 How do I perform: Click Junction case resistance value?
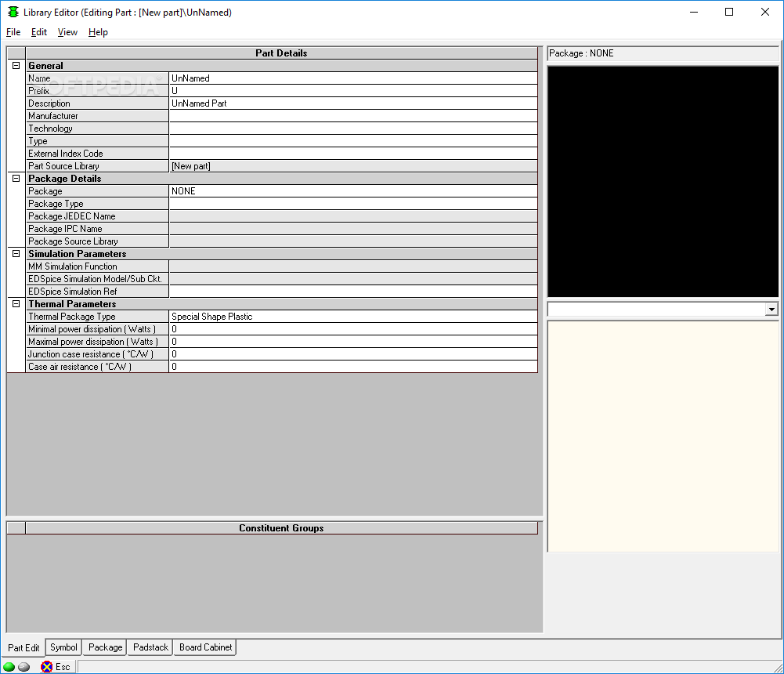tap(353, 353)
